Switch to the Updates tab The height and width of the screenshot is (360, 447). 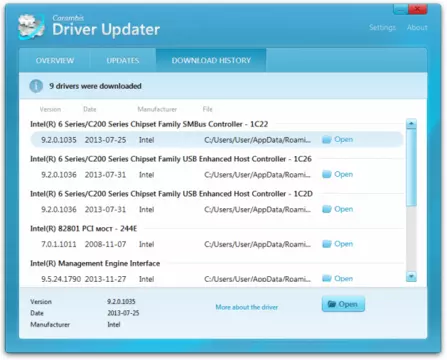[123, 60]
